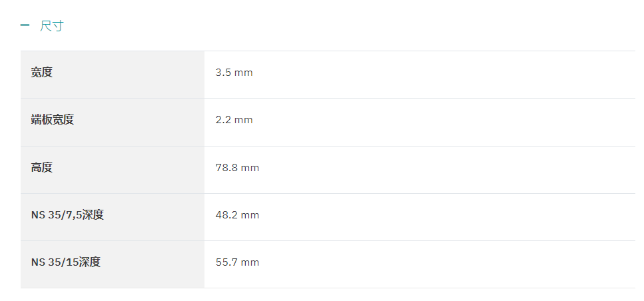The image size is (644, 301).
Task: Click the 55.7 mm depth value
Action: [237, 262]
